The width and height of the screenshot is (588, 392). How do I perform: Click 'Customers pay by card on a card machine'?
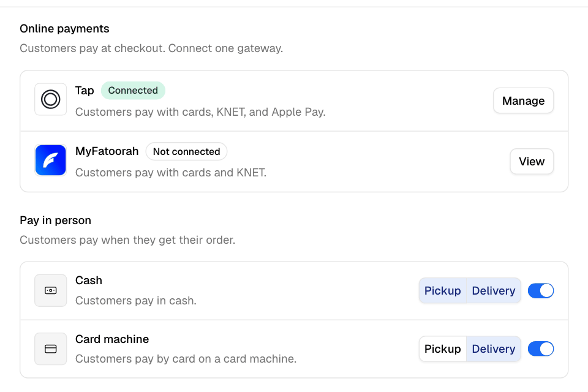pyautogui.click(x=186, y=359)
